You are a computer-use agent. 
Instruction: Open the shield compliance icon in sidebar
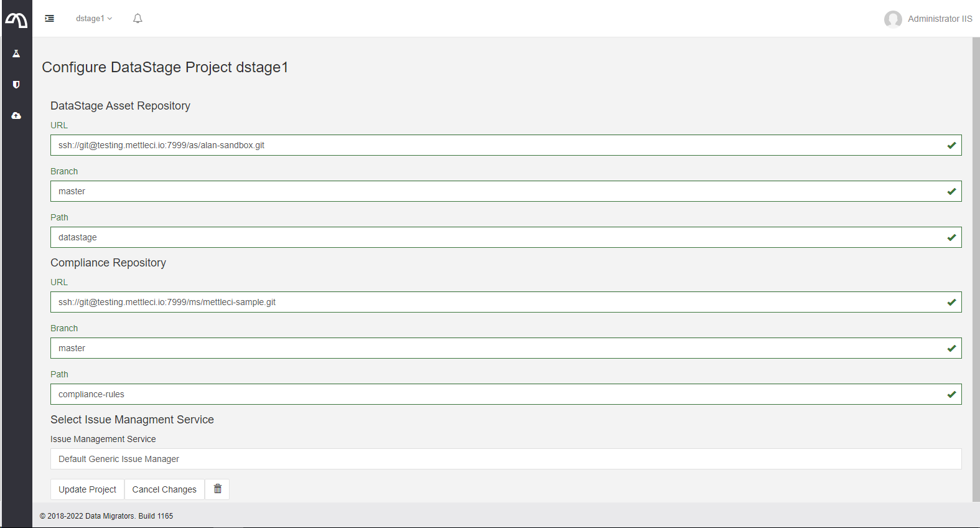coord(16,85)
